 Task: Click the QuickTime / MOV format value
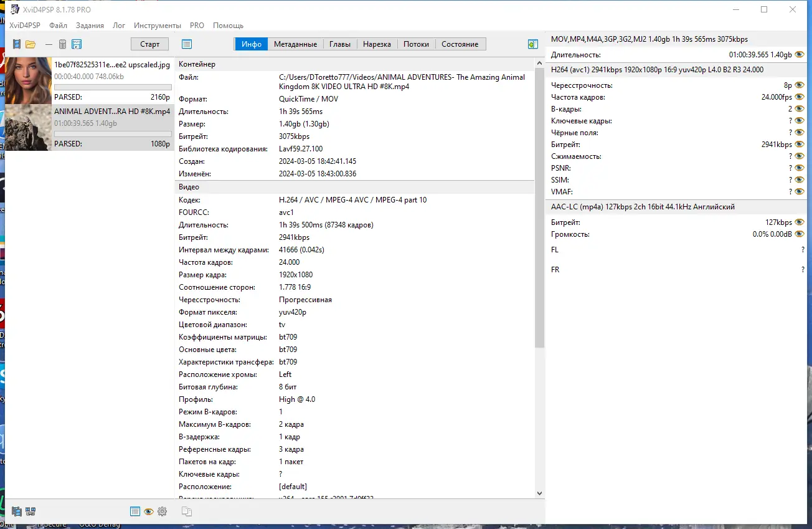(308, 99)
